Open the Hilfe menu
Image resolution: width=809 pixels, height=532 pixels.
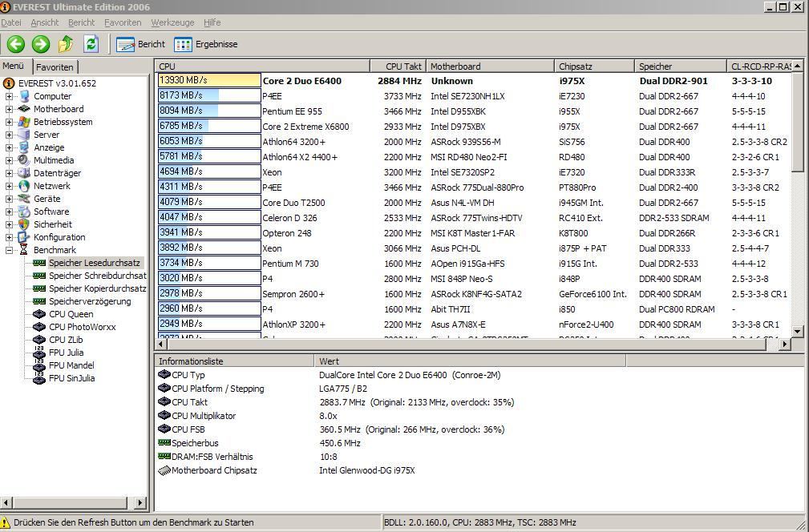(212, 22)
